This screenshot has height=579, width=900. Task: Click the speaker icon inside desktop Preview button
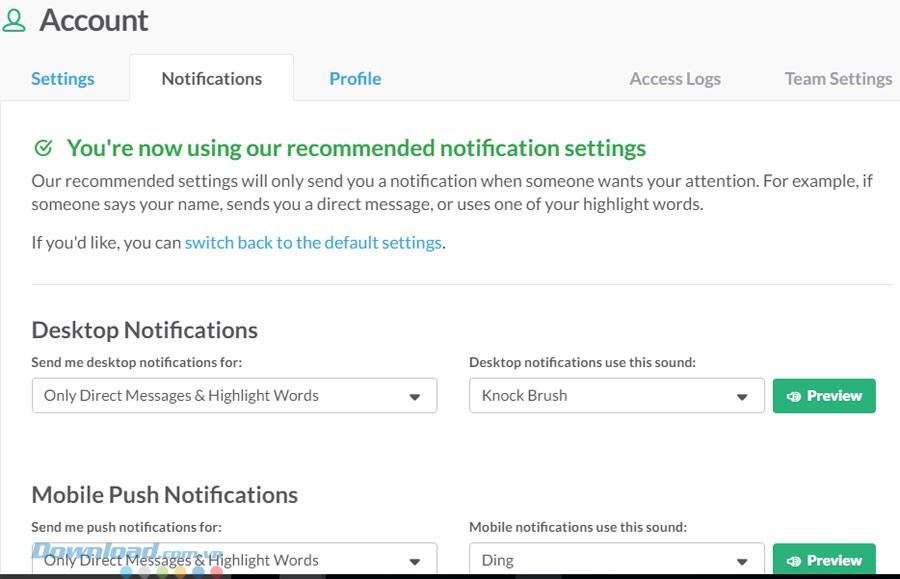coord(795,395)
